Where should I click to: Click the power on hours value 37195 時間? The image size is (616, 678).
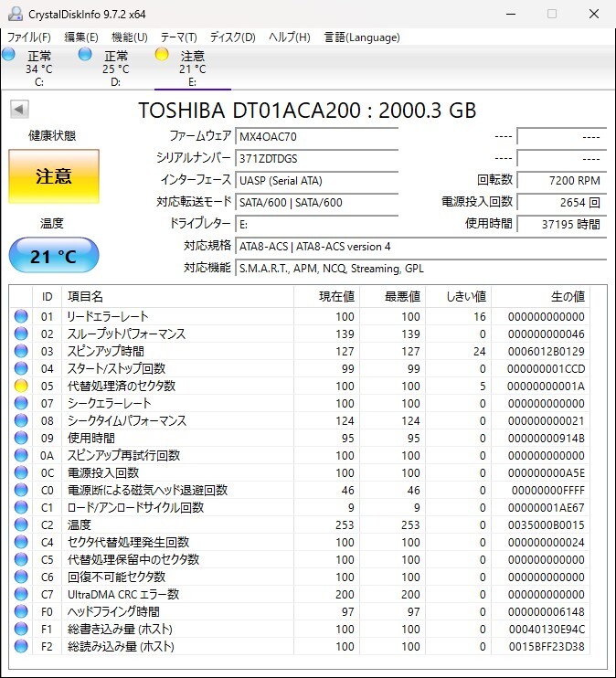(x=561, y=225)
